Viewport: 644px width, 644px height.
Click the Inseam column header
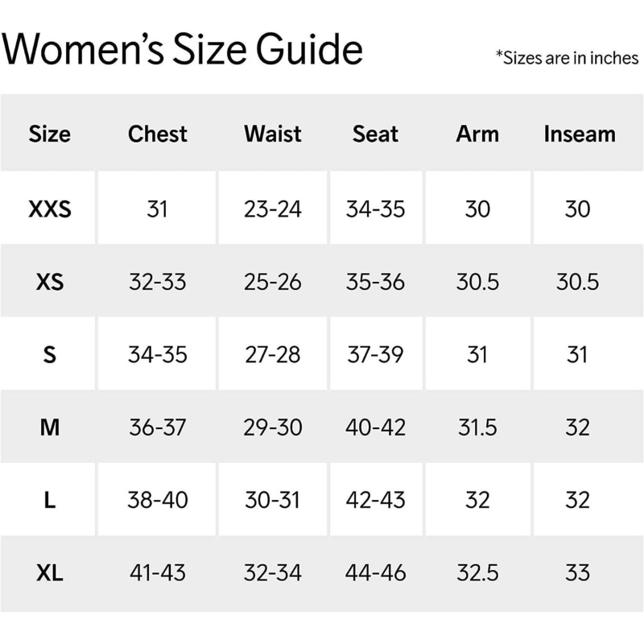pyautogui.click(x=579, y=134)
